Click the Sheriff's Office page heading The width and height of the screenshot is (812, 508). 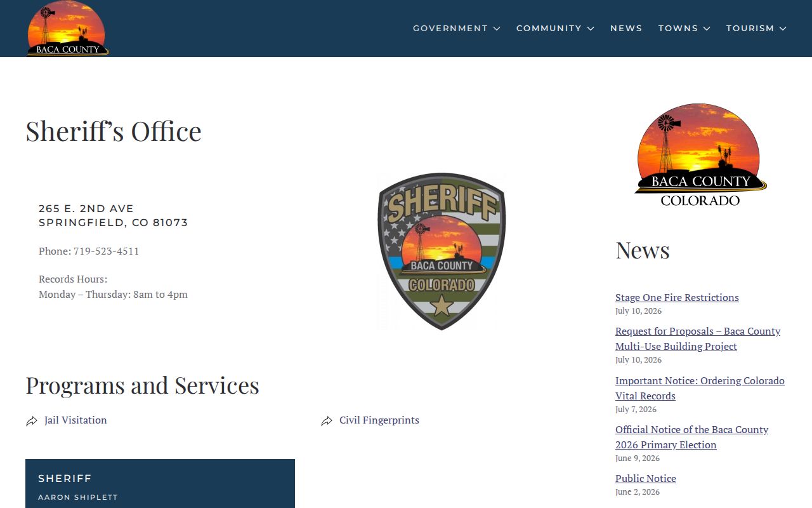(114, 131)
